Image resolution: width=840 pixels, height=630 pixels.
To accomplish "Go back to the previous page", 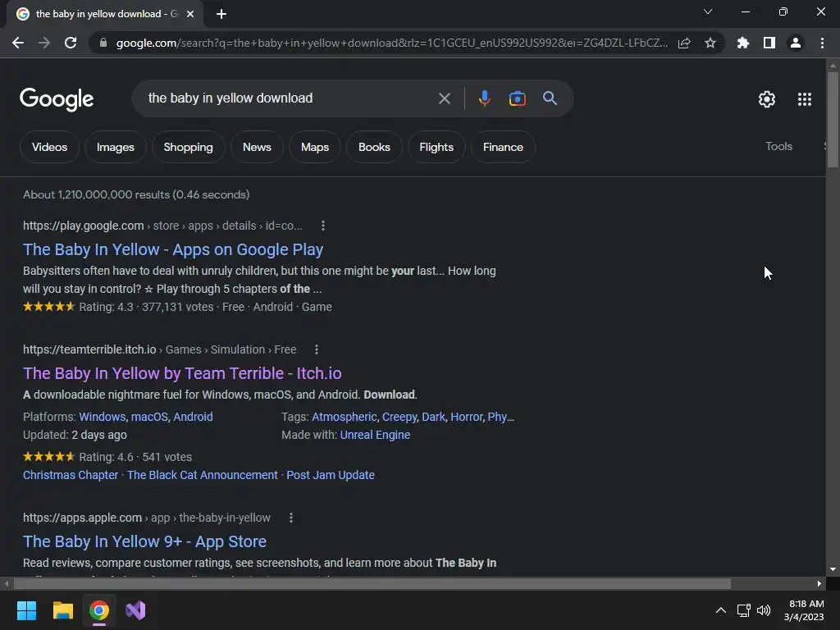I will click(x=18, y=43).
